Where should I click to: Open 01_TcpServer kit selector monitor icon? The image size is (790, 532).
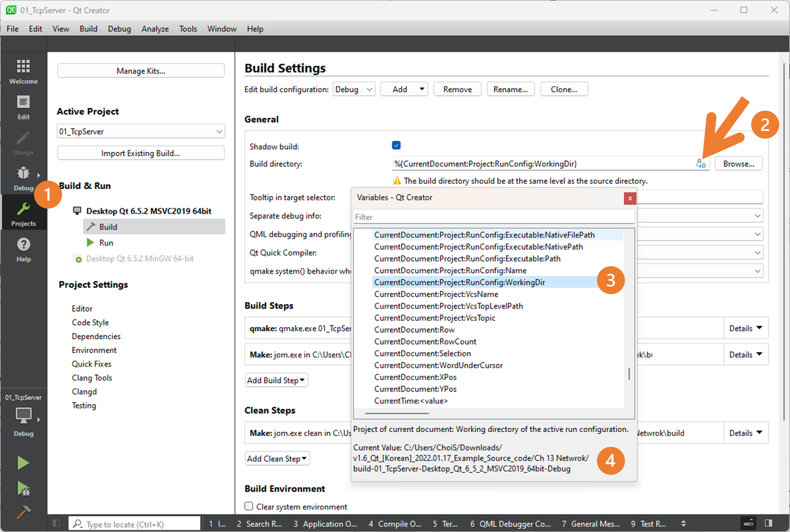coord(23,416)
